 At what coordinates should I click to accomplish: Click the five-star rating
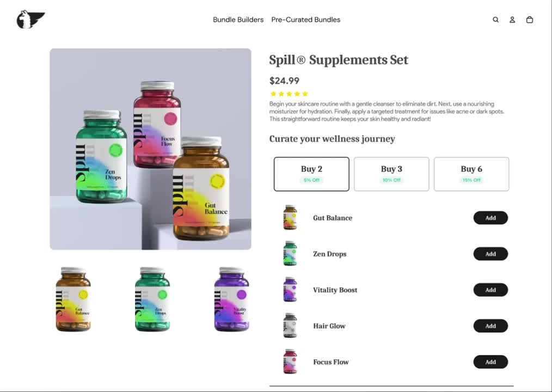[289, 94]
